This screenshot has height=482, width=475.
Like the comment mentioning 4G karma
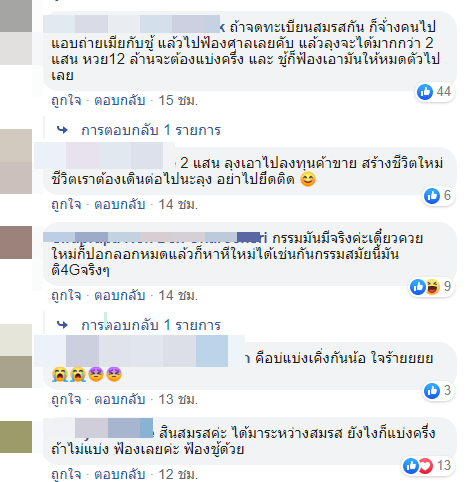(66, 295)
